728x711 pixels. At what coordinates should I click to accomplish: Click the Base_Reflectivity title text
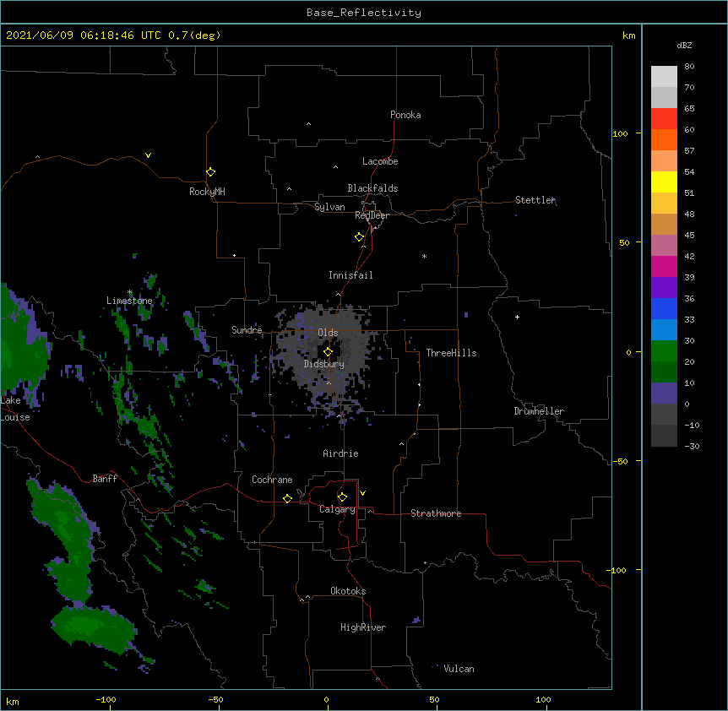(x=364, y=13)
